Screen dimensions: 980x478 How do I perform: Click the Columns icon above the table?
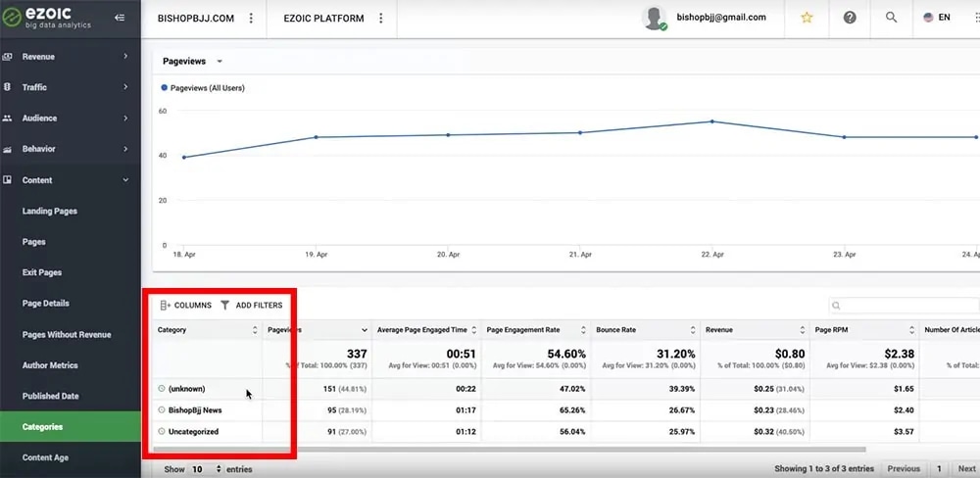(x=166, y=306)
